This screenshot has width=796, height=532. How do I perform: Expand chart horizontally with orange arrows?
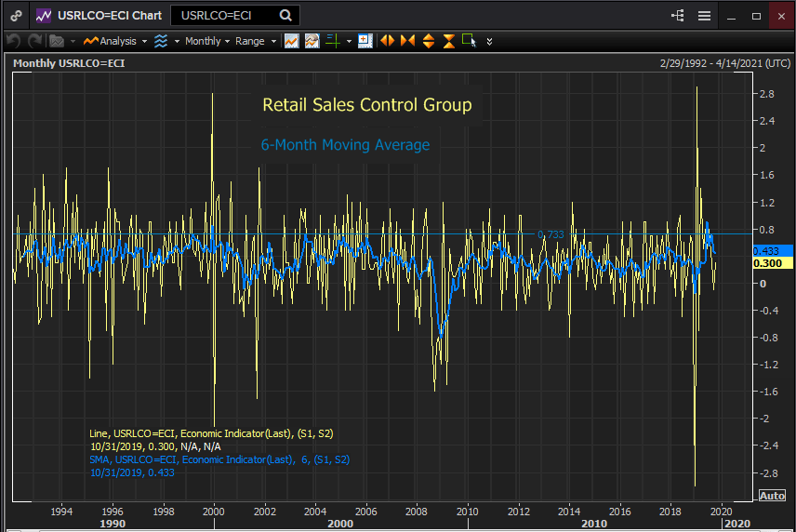point(388,41)
